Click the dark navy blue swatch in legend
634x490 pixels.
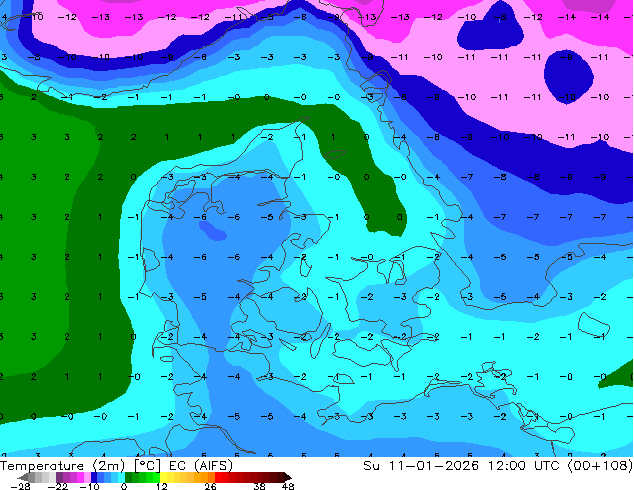coord(94,477)
